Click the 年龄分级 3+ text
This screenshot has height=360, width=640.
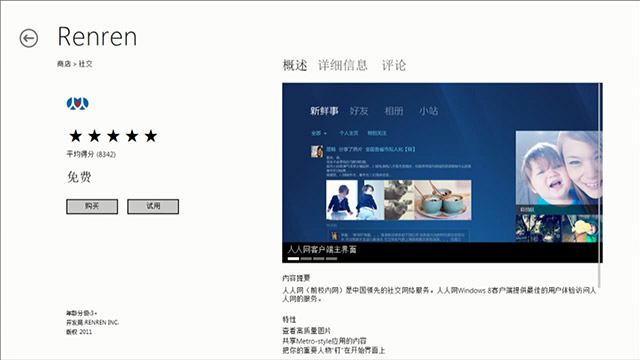[x=82, y=313]
